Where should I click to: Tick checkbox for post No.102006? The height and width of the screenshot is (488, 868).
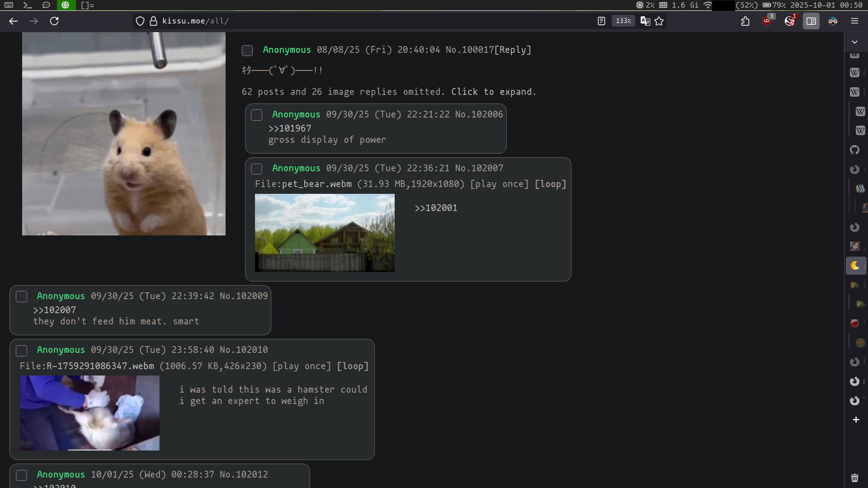point(257,115)
